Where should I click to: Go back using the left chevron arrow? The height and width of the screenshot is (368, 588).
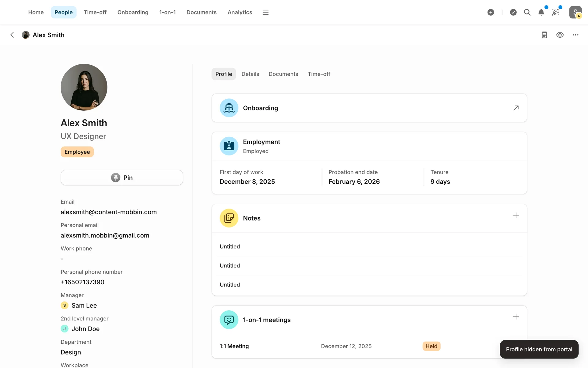click(x=12, y=35)
